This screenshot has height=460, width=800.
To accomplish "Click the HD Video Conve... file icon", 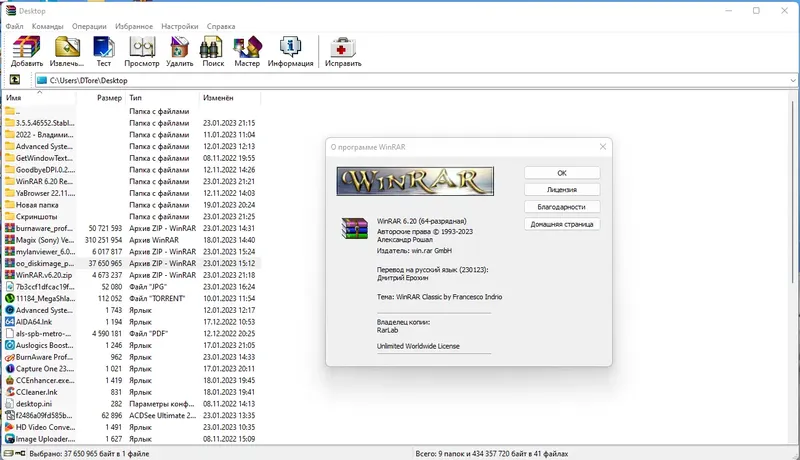I will (10, 427).
